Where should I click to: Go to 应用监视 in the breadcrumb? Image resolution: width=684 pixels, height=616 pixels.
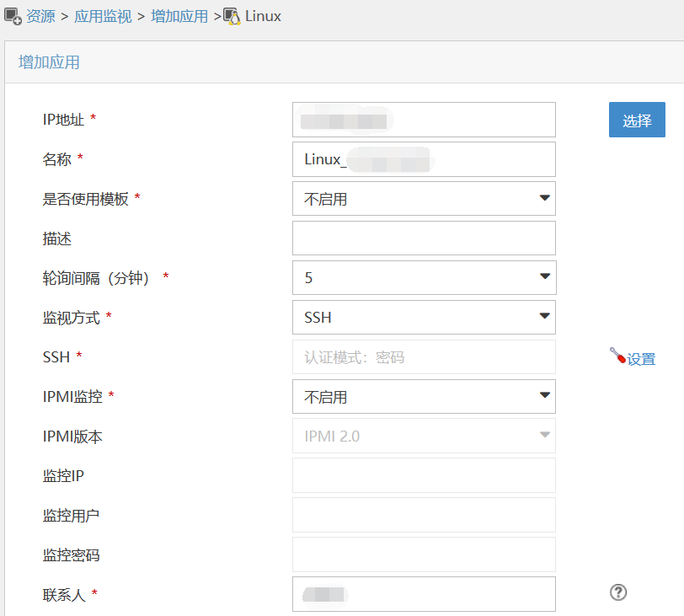[x=103, y=17]
